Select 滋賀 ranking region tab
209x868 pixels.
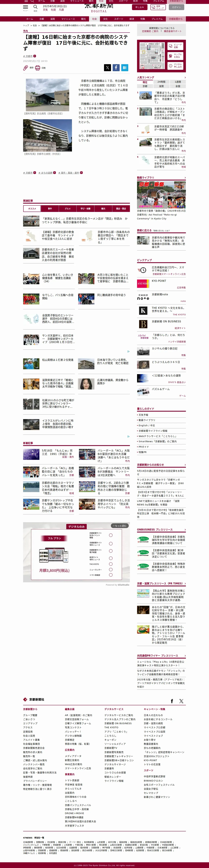pos(161,86)
